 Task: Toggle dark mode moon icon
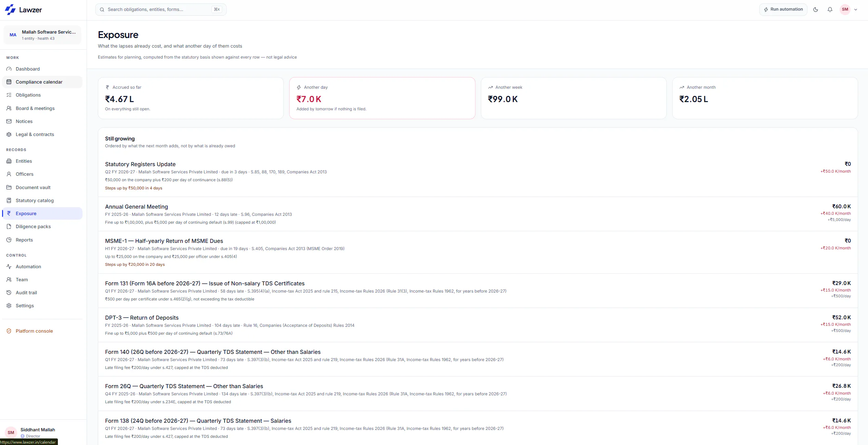816,10
